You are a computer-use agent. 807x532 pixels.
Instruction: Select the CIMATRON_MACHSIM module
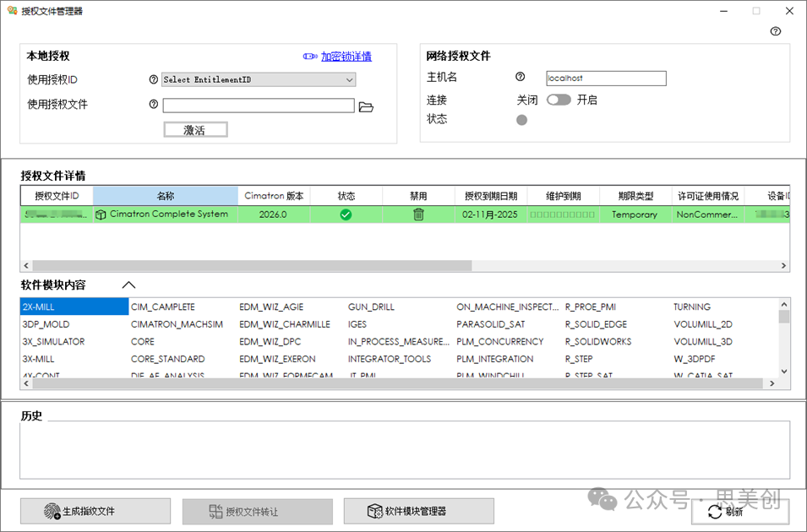coord(177,324)
